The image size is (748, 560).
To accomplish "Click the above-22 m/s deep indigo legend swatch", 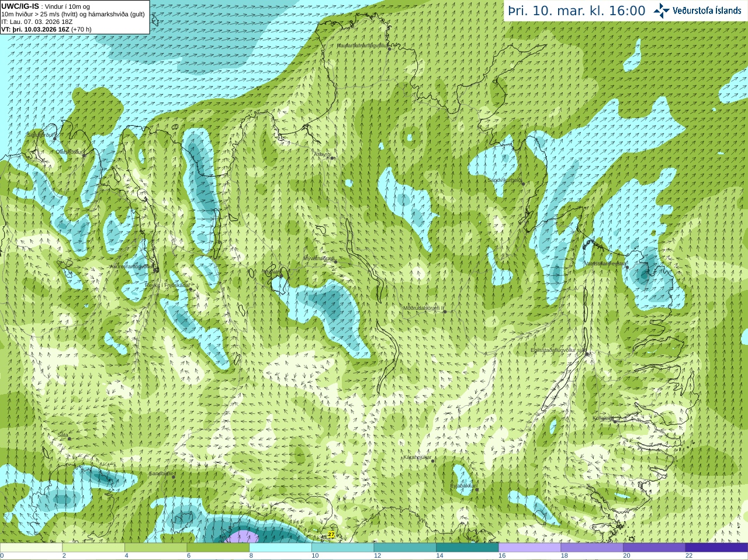I will click(x=716, y=548).
